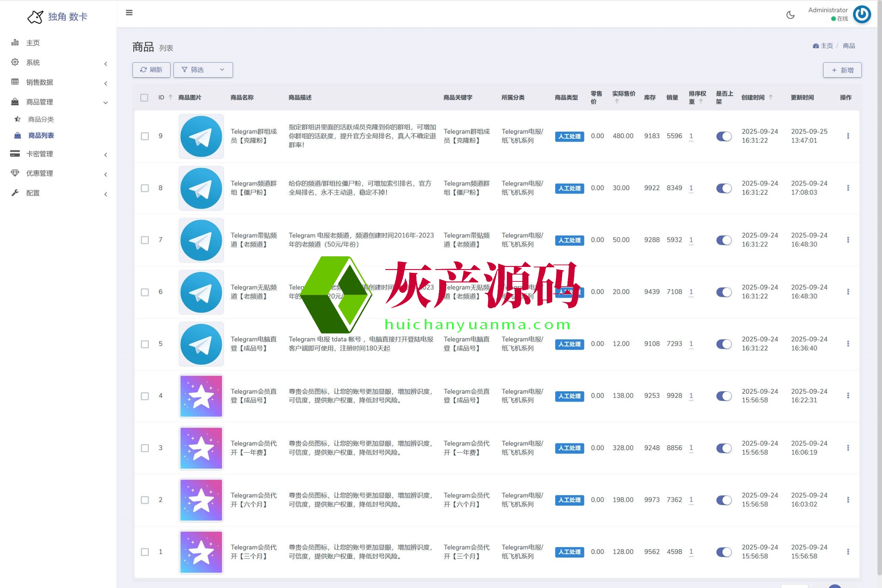
Task: Click the Administrator power avatar icon
Action: coord(862,14)
